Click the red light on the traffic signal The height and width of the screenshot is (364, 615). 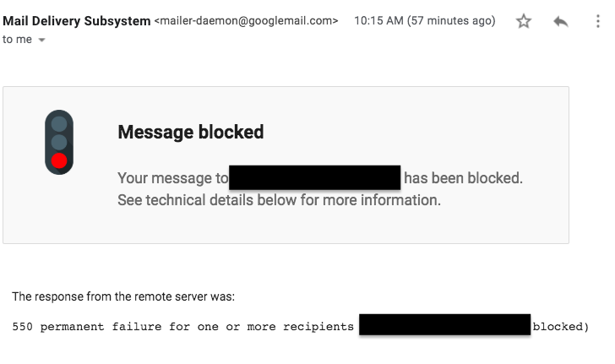click(x=59, y=160)
